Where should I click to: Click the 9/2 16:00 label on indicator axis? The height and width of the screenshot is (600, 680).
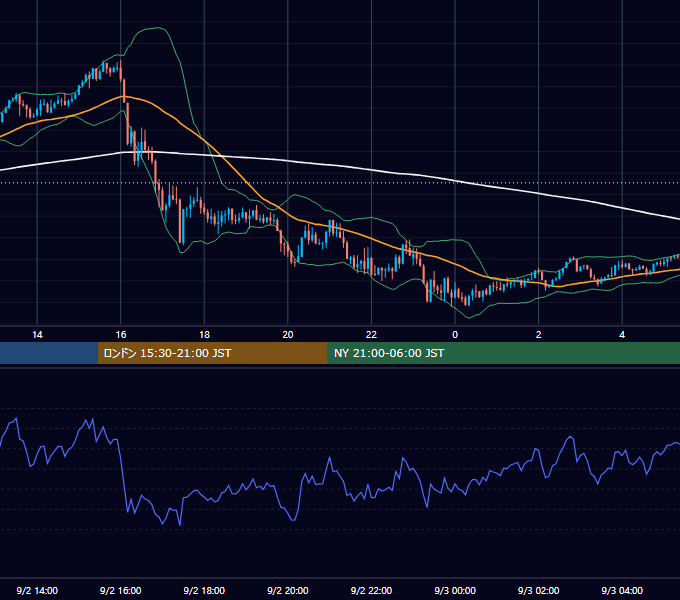point(121,590)
